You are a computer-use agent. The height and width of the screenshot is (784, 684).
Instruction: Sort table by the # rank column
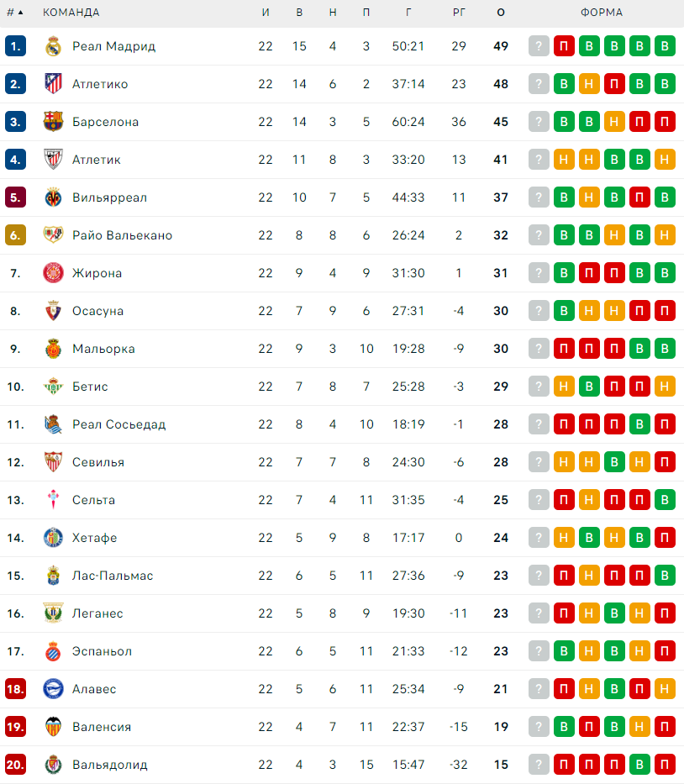click(14, 13)
